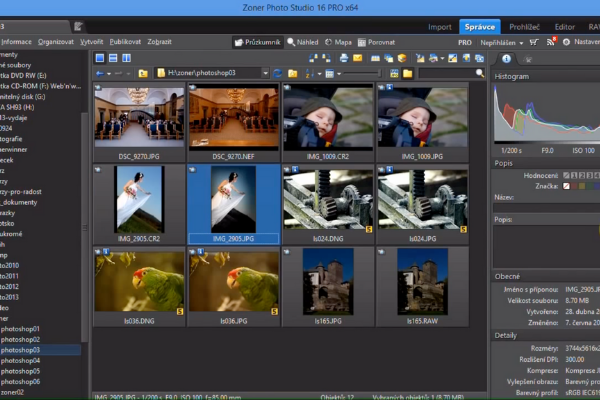Select zoner02 folder in tree

[x=12, y=392]
